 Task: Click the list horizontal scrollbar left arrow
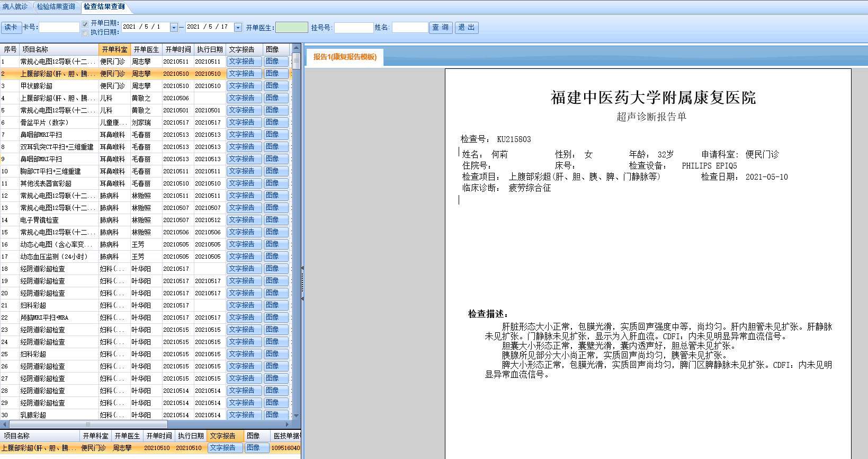4,424
